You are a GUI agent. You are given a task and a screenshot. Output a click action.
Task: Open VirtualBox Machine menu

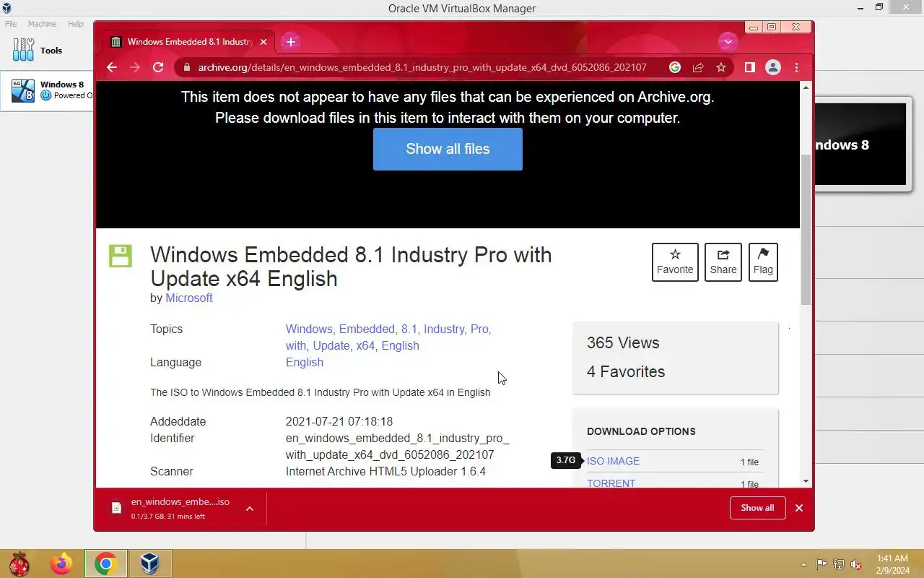(42, 24)
